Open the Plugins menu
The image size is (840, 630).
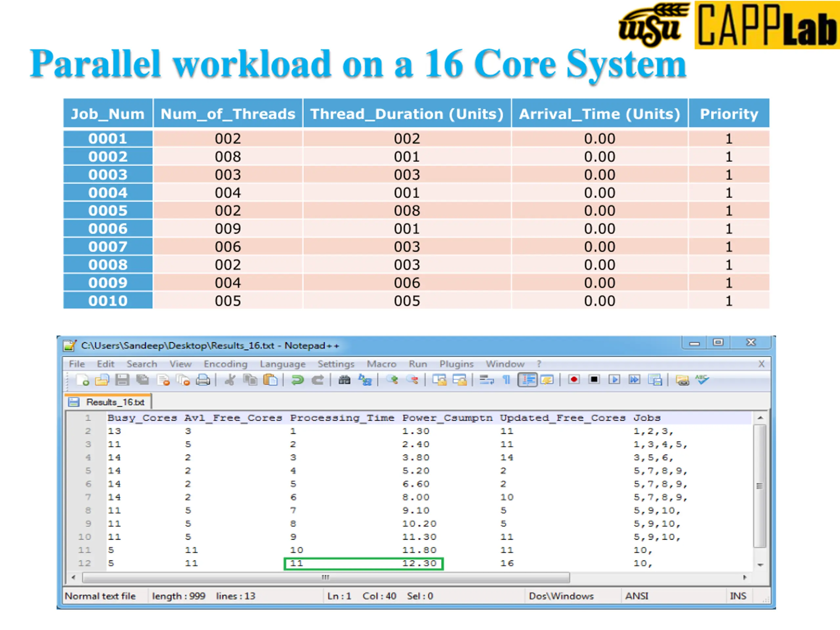pos(456,364)
